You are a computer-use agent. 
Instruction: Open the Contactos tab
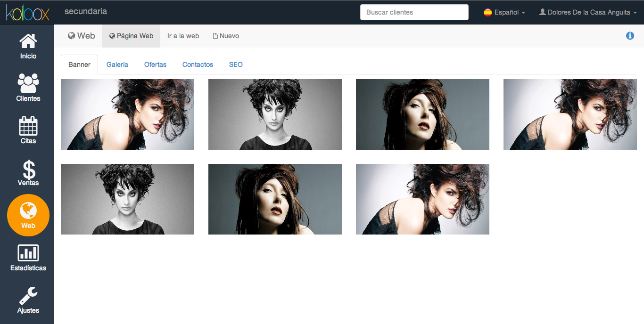(198, 65)
